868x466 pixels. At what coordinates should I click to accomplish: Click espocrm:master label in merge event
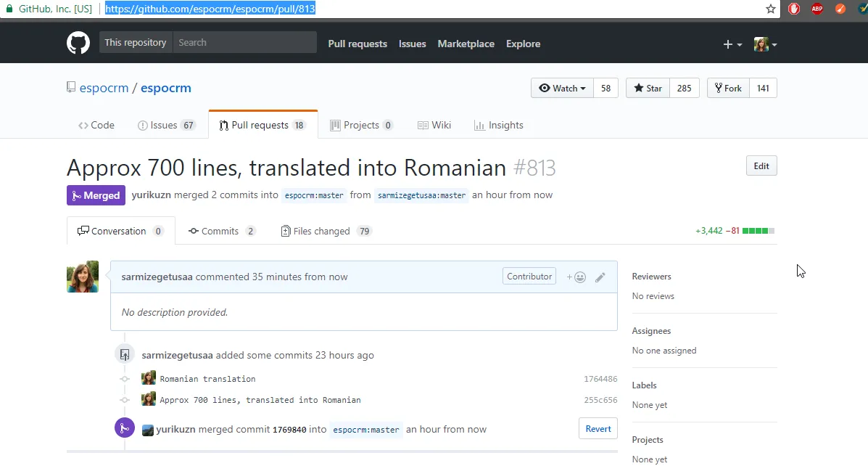click(x=366, y=430)
